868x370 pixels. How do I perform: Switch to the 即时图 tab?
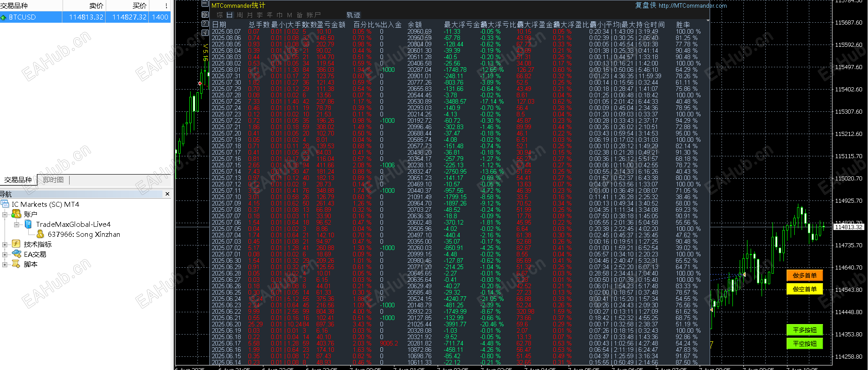54,180
